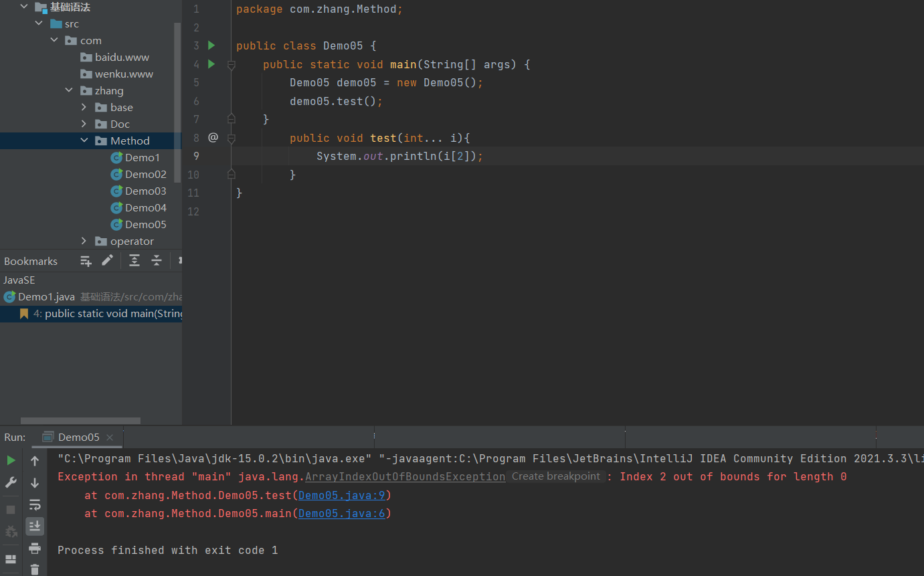This screenshot has height=576, width=924.
Task: Expand the operator package node
Action: coord(84,241)
